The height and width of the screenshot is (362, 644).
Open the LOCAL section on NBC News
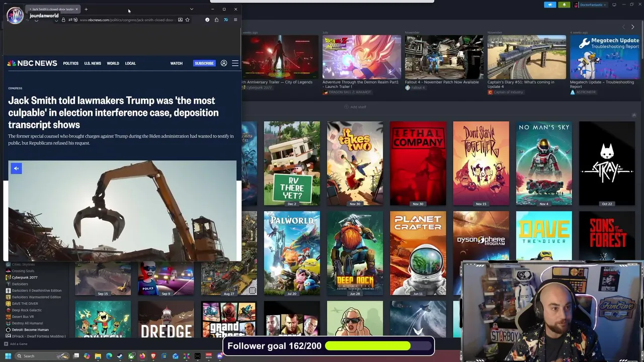pyautogui.click(x=130, y=63)
